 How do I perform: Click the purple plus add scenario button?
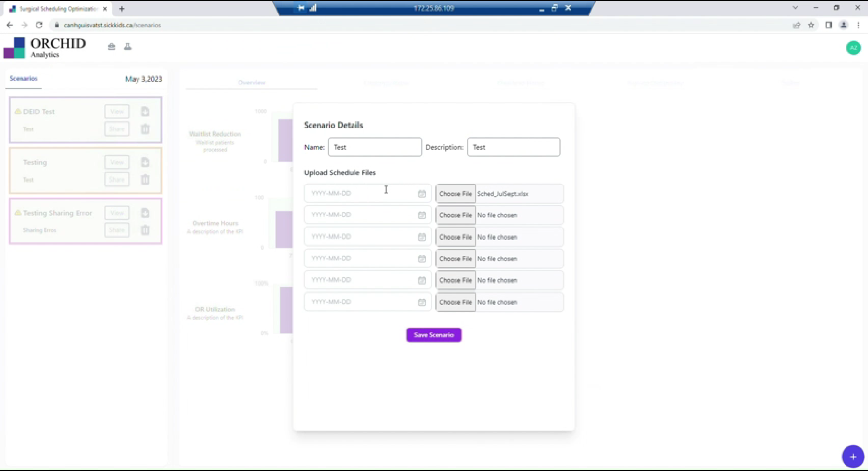[x=852, y=456]
